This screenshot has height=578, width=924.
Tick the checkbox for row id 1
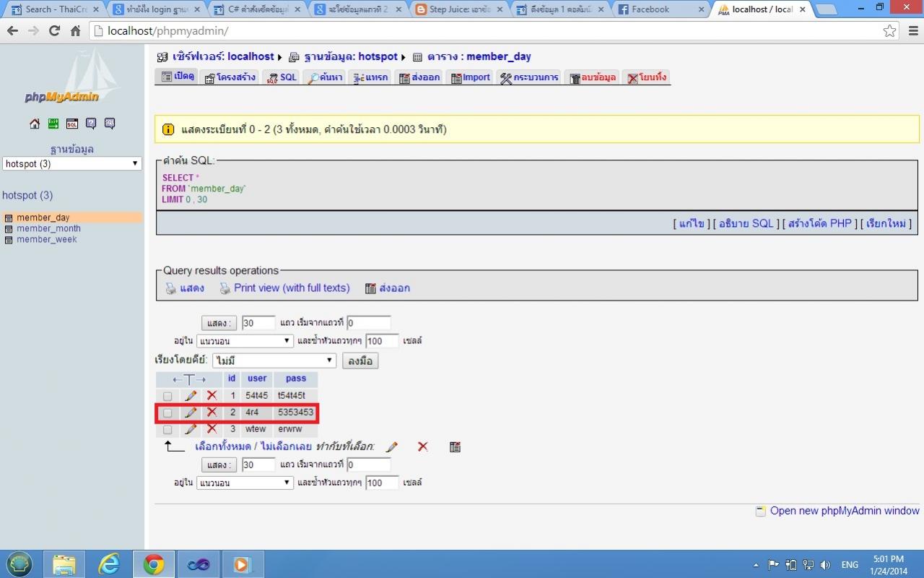coord(167,396)
